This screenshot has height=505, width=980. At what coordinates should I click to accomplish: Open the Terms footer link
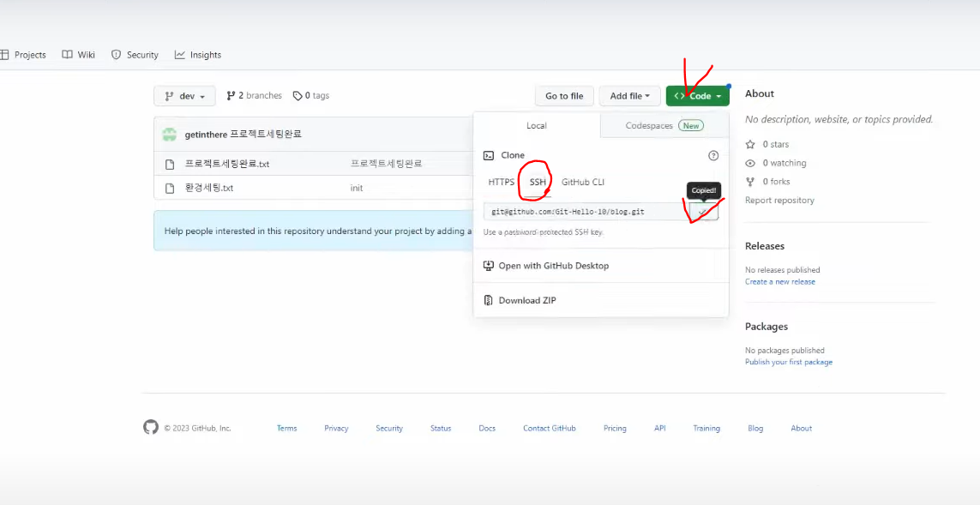[x=287, y=429]
